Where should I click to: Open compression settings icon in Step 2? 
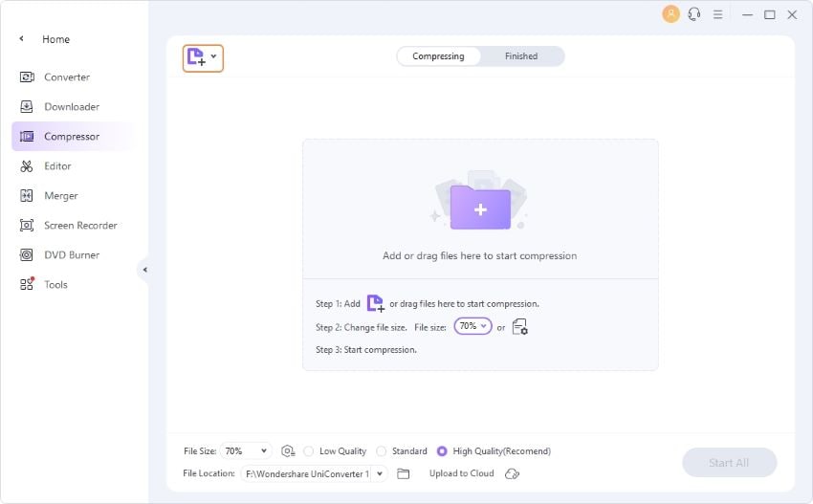point(519,327)
